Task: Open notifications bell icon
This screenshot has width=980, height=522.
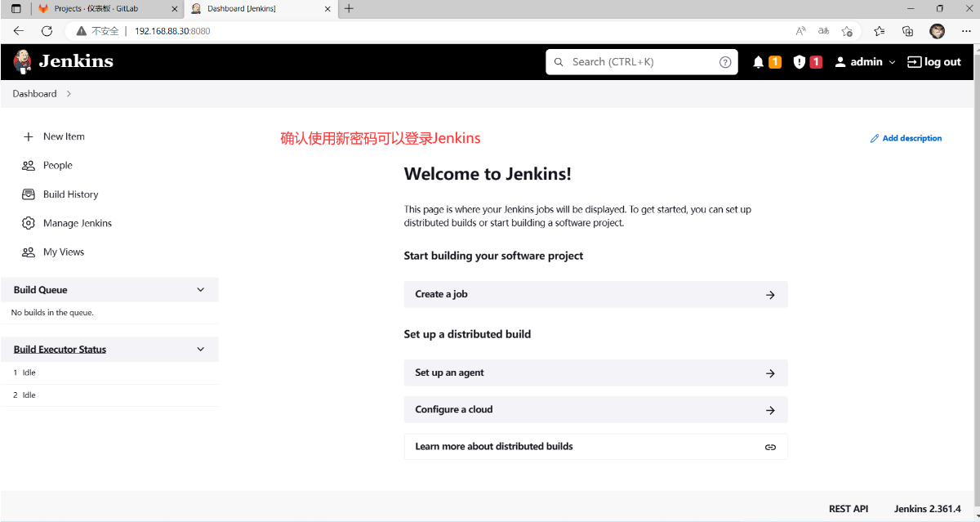Action: coord(759,62)
